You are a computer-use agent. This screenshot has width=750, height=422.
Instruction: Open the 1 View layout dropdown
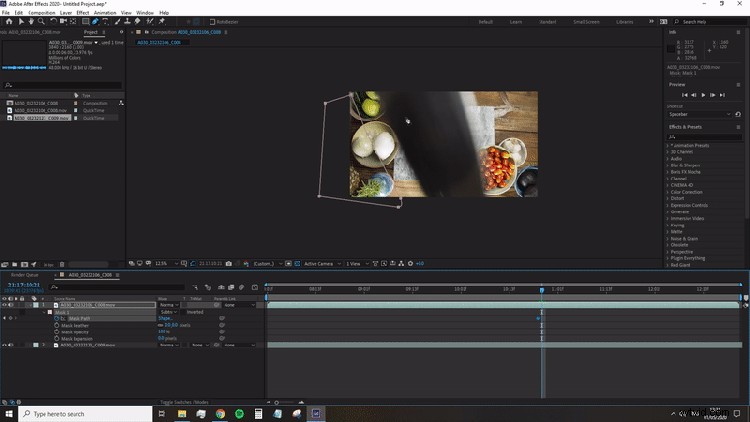pos(357,264)
